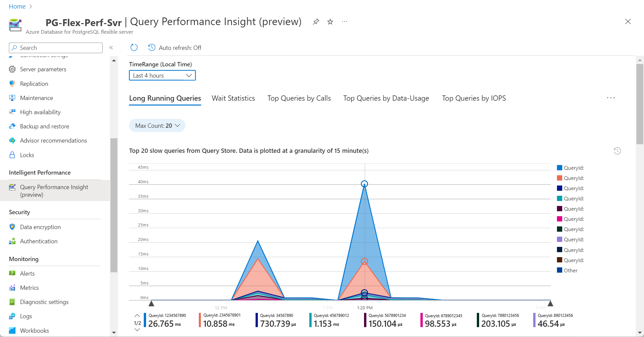Toggle first QueryId legend entry
This screenshot has height=337, width=644.
pos(573,168)
